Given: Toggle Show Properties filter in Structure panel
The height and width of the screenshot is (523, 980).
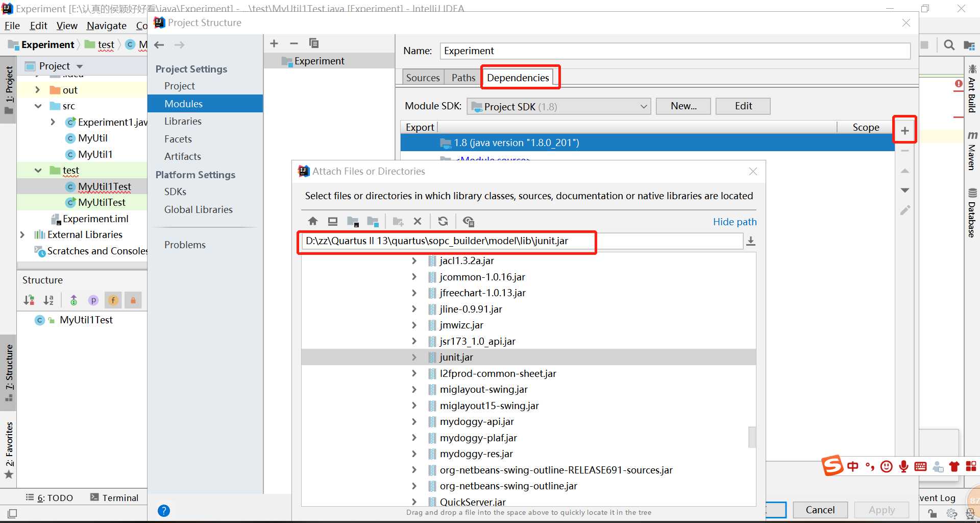Looking at the screenshot, I should pyautogui.click(x=93, y=300).
